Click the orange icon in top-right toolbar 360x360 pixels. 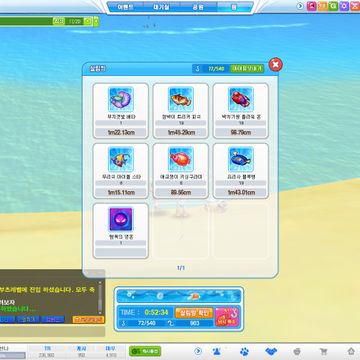point(322,6)
